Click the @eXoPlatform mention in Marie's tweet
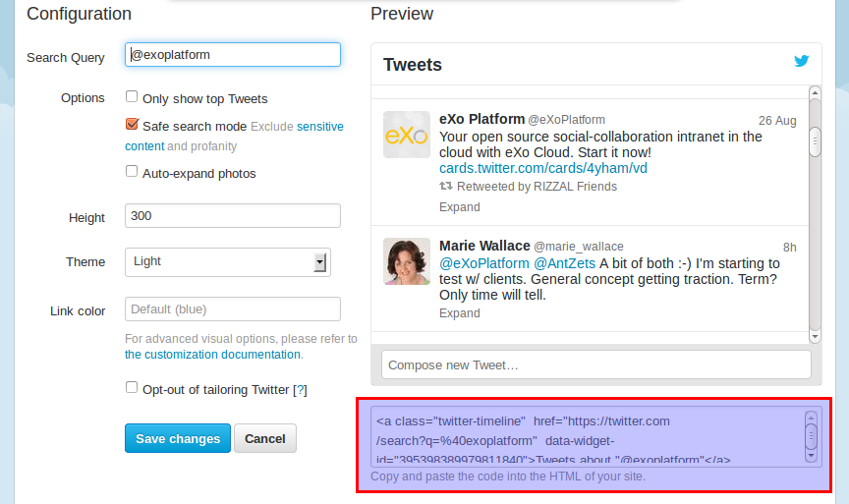Viewport: 849px width, 504px height. pos(484,263)
